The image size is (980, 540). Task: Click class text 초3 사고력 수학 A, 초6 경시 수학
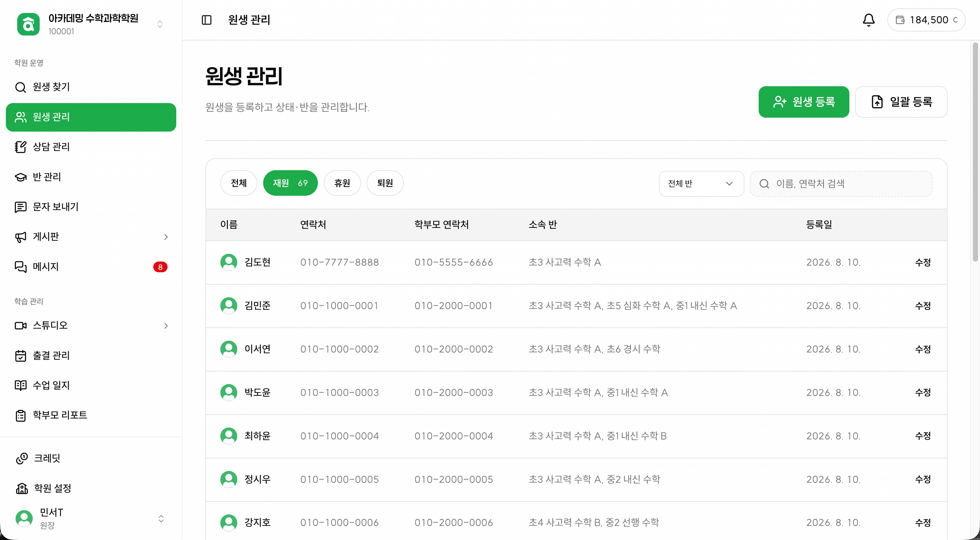coord(594,349)
